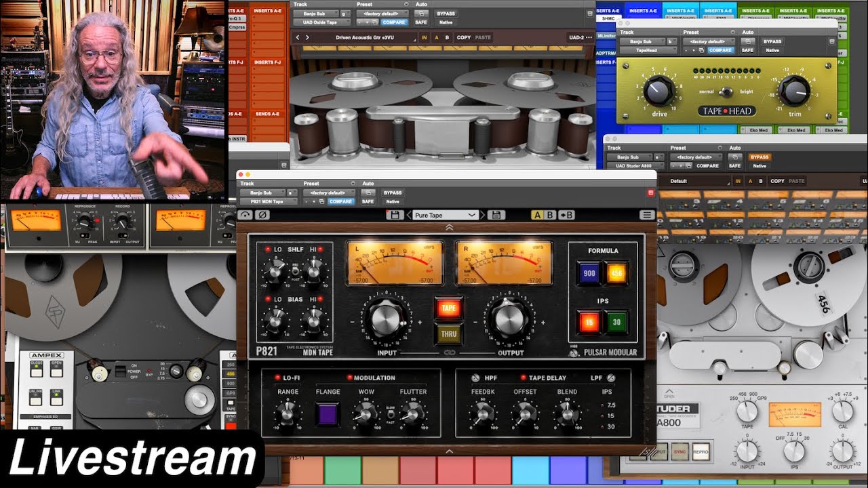
Task: Collapse top panel with double chevron in P821
Action: (448, 228)
